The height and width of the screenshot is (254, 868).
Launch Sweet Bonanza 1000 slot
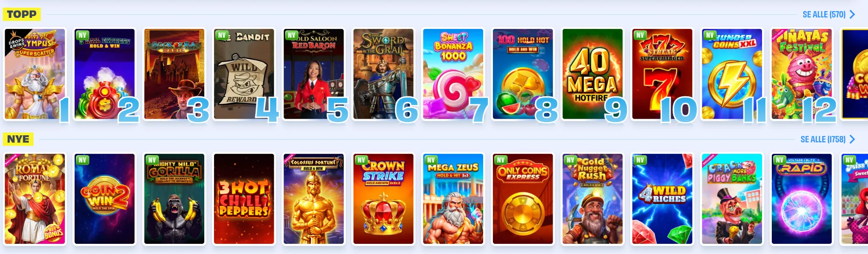point(453,74)
